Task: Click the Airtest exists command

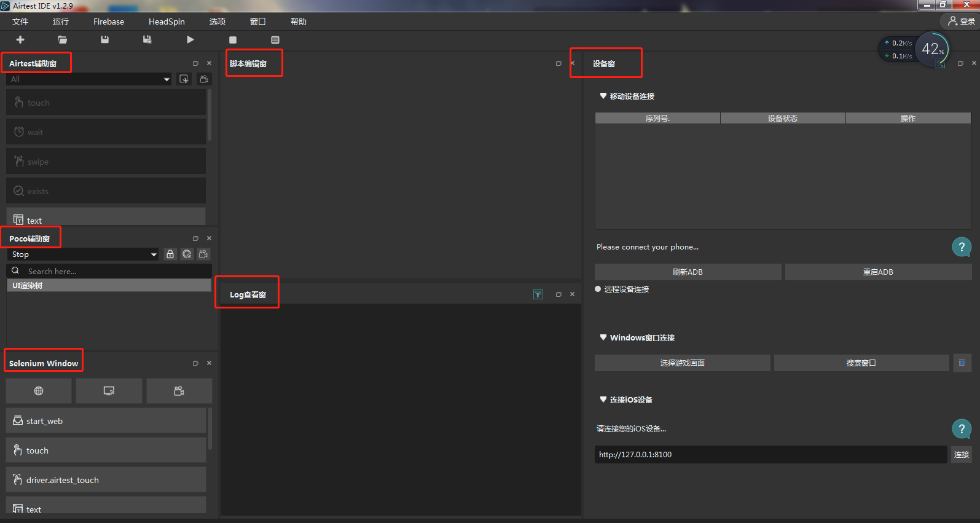Action: pyautogui.click(x=106, y=191)
